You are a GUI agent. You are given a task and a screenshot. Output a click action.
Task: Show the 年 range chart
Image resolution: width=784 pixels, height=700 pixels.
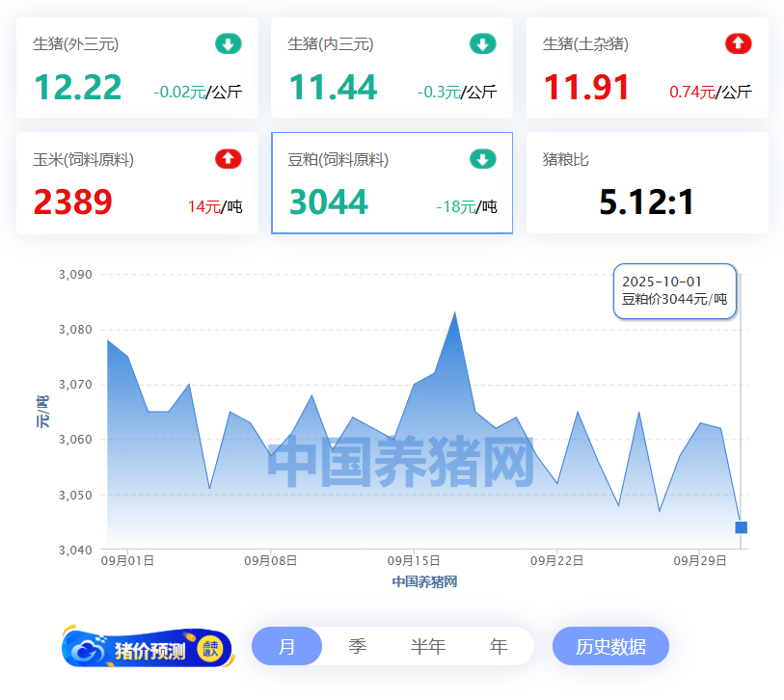499,646
